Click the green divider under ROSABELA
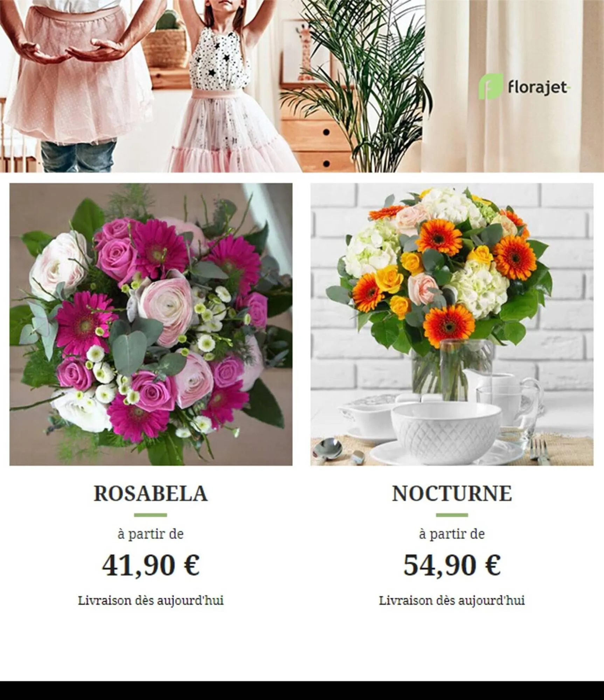The width and height of the screenshot is (604, 700). pos(151,515)
